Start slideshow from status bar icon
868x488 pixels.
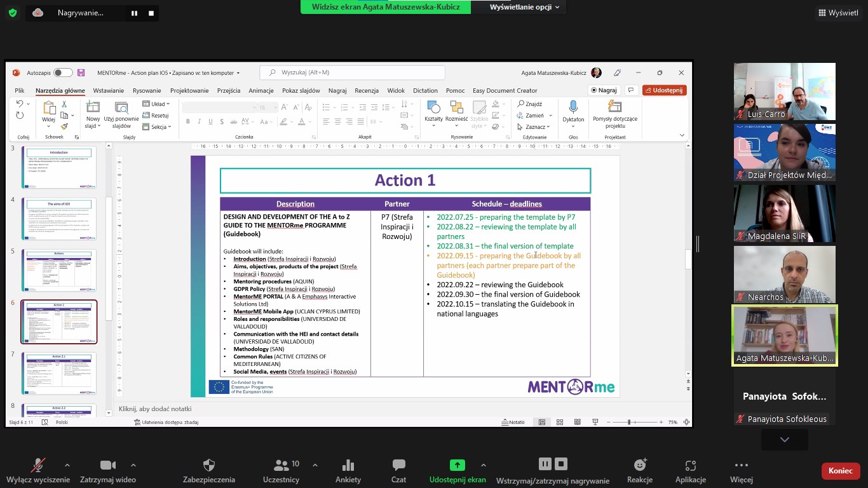click(x=595, y=422)
